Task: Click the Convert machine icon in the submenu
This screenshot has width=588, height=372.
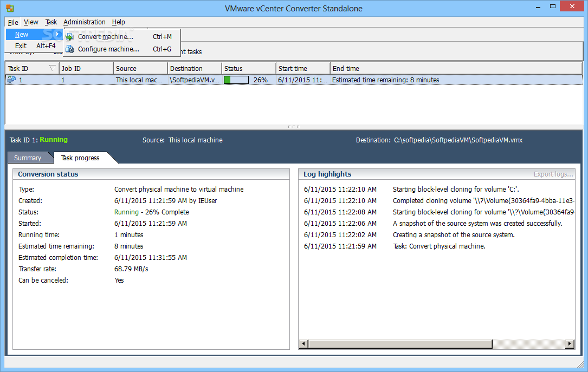Action: pos(70,37)
